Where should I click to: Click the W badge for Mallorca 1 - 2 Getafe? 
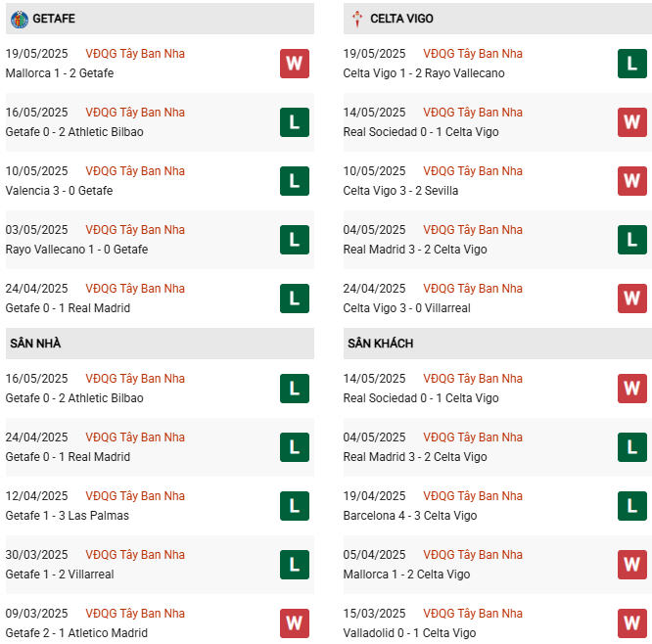pos(294,64)
